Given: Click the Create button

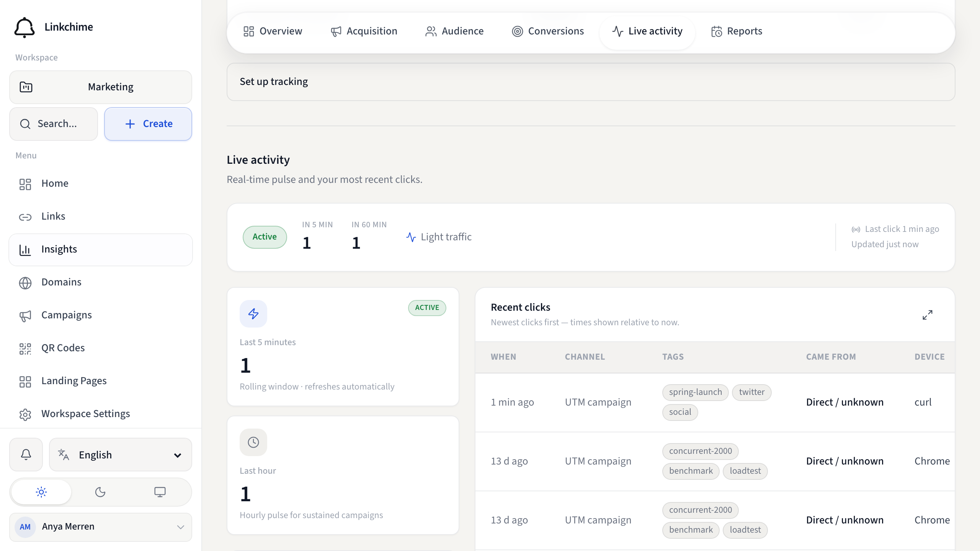Looking at the screenshot, I should pyautogui.click(x=148, y=124).
